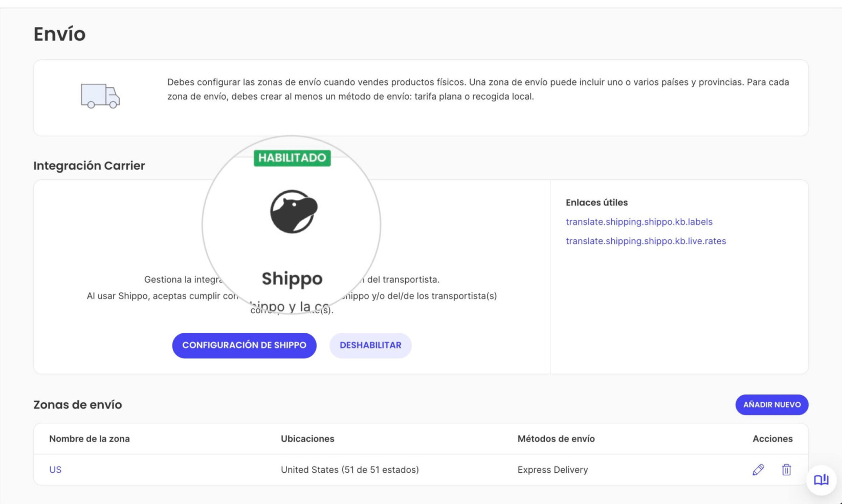Open the US zone name link
Image resolution: width=842 pixels, height=504 pixels.
click(x=55, y=469)
